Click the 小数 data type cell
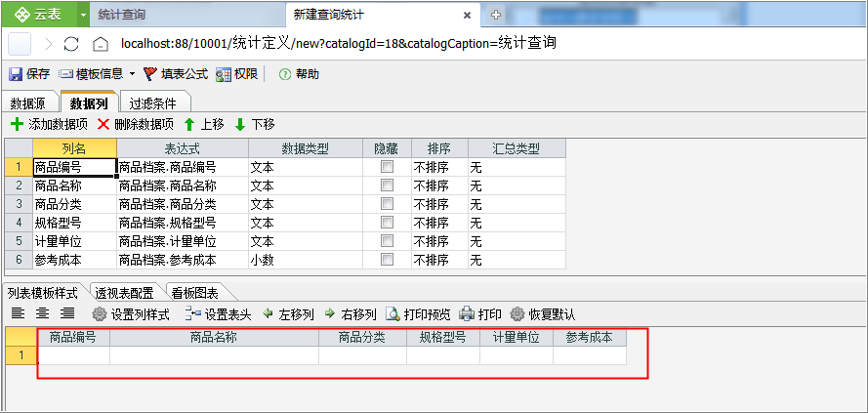 point(306,260)
